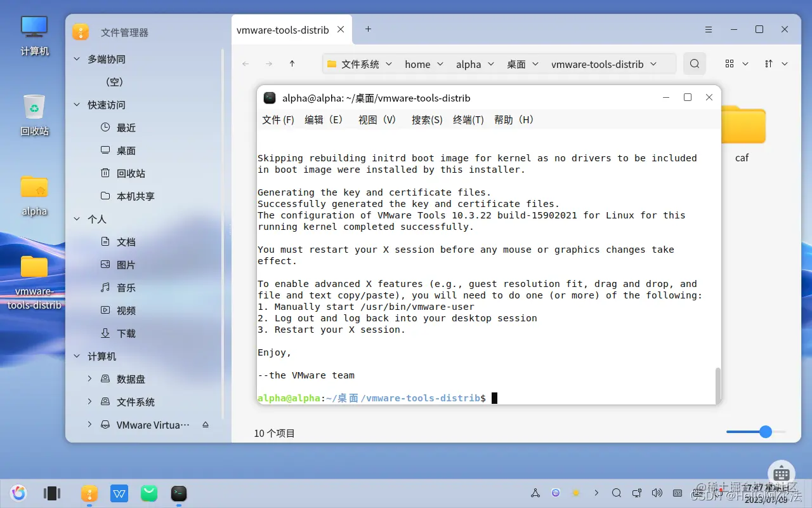Screen dimensions: 812x508
Task: Launch WPS Office from the taskbar
Action: [x=119, y=493]
